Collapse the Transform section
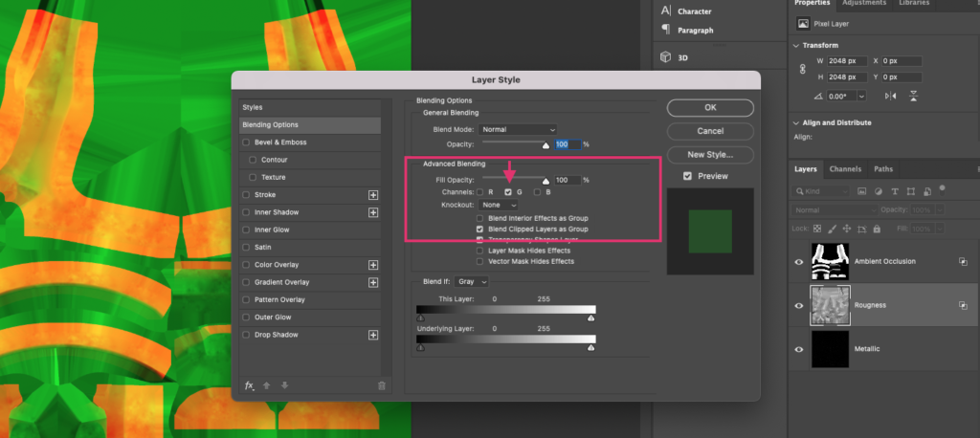Viewport: 980px width, 438px height. 795,46
